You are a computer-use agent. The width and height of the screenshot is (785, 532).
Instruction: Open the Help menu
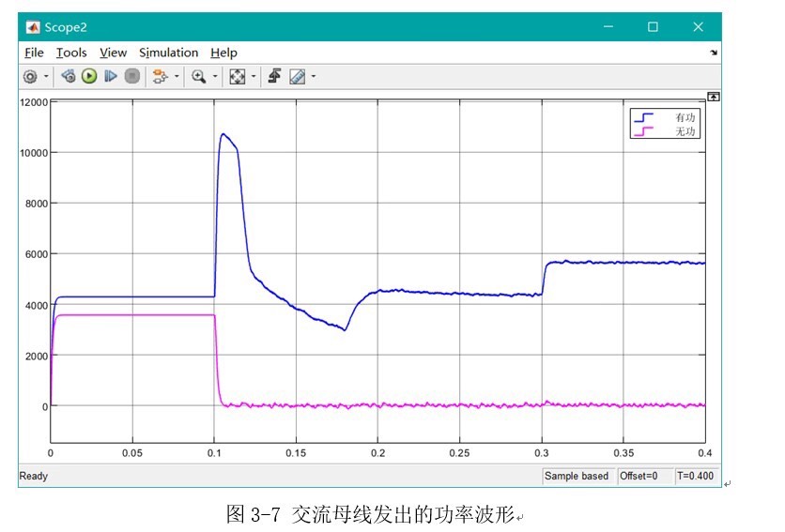coord(223,53)
